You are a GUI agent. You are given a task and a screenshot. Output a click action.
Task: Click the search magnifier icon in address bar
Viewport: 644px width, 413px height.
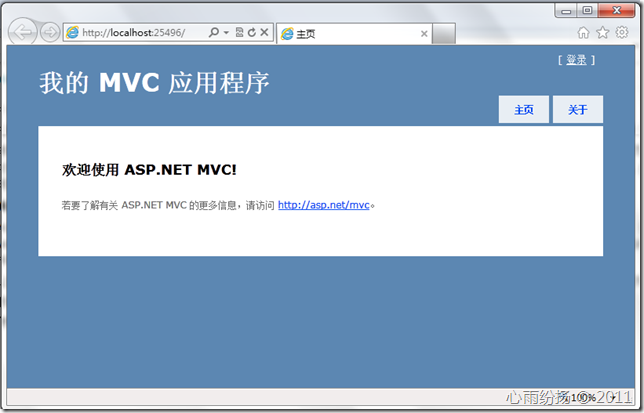point(214,33)
